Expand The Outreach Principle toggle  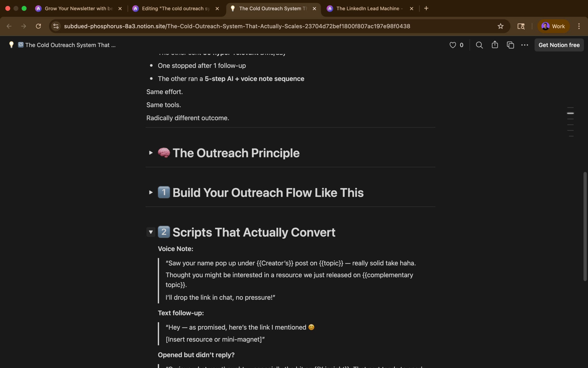151,153
